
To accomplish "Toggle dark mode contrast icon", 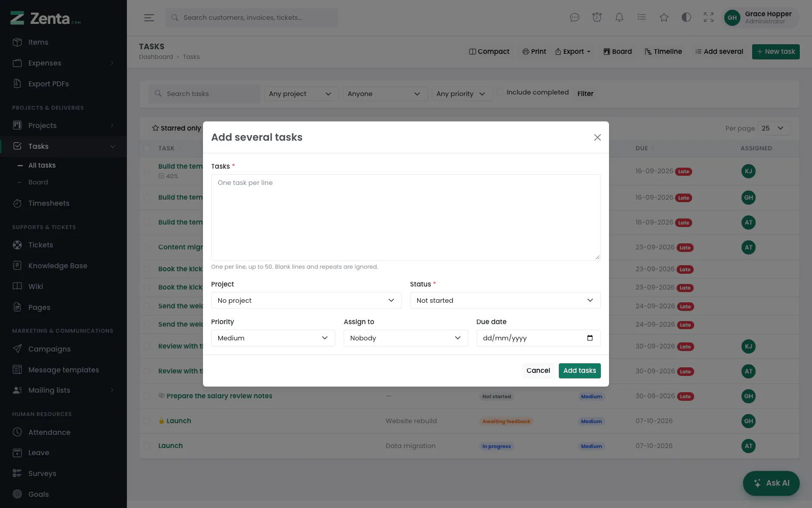I will click(686, 18).
